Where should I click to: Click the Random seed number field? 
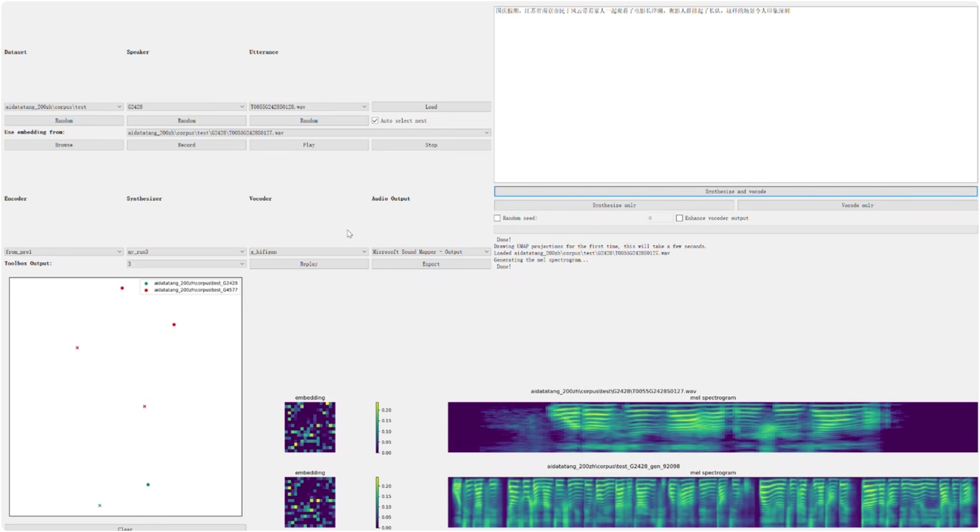[x=658, y=219]
